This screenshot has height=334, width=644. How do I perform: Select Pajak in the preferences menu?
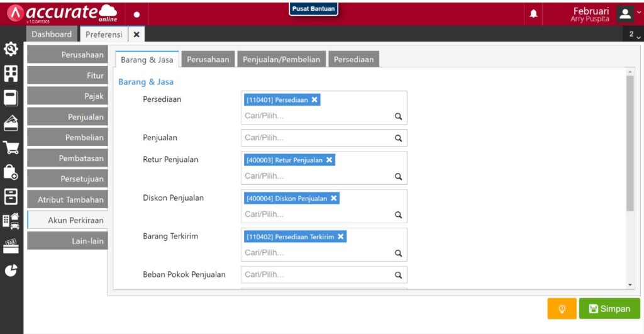click(x=67, y=96)
